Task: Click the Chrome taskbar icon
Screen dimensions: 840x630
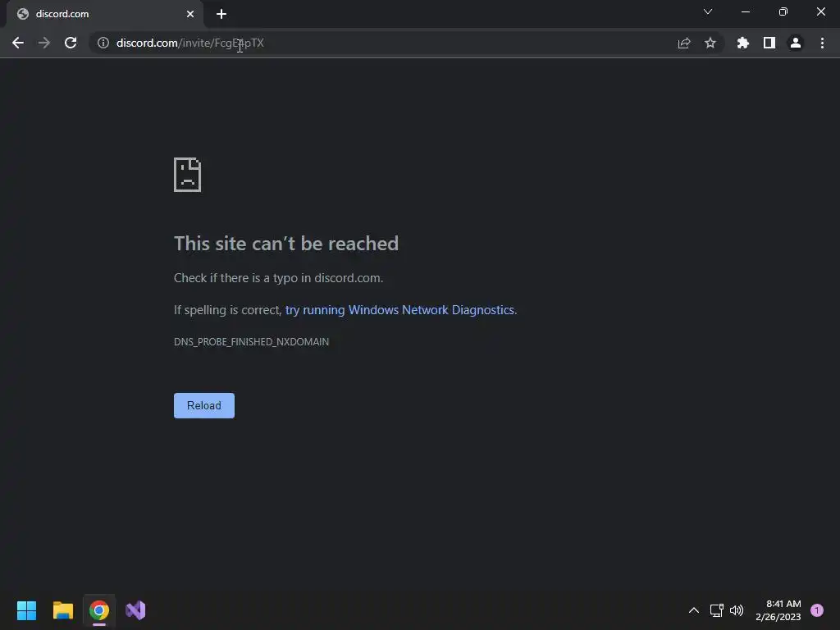Action: tap(99, 610)
